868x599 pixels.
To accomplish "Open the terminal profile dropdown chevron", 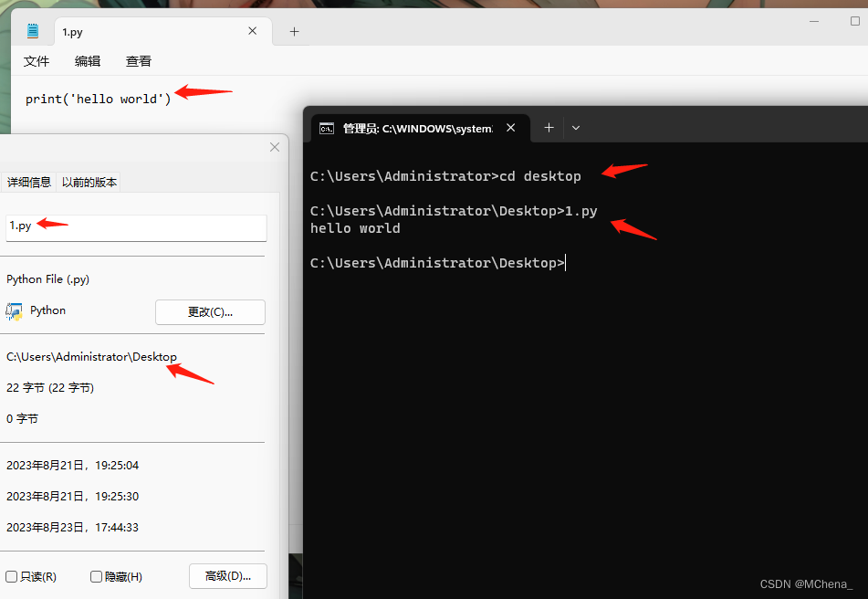I will click(576, 128).
